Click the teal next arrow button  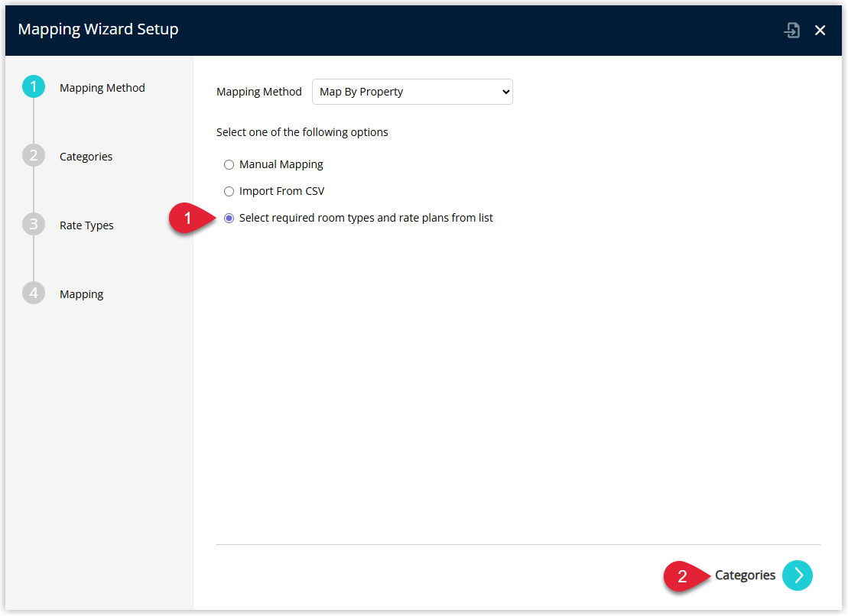(798, 575)
